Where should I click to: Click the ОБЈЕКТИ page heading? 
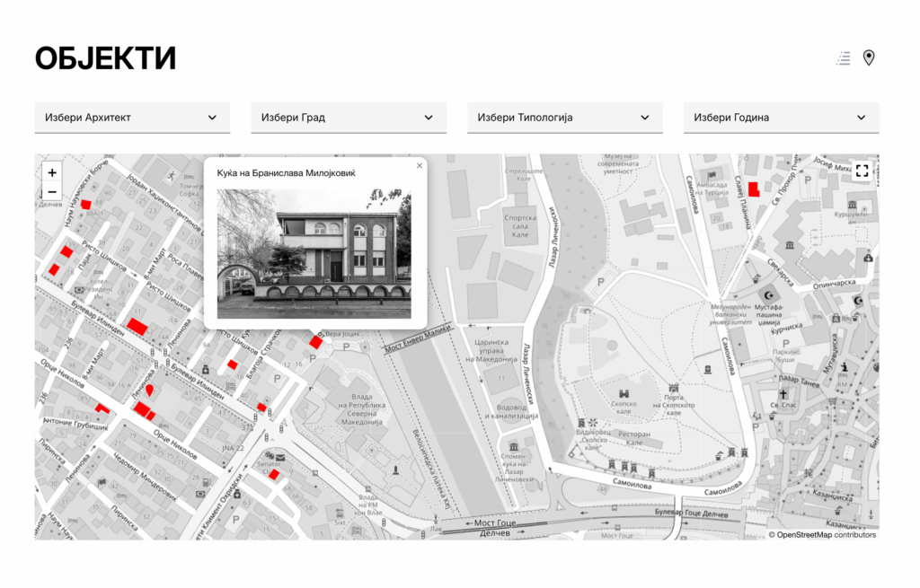click(x=106, y=58)
